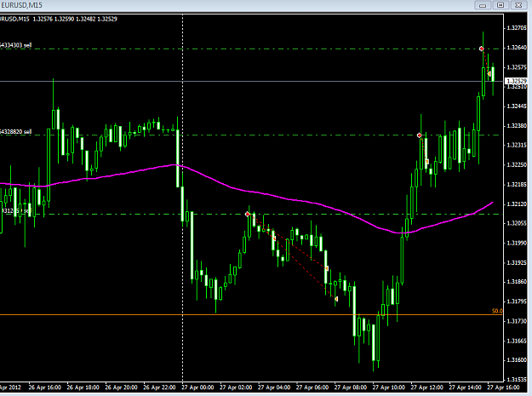Click the 1.31730 price scale label
532x396 pixels.
517,321
